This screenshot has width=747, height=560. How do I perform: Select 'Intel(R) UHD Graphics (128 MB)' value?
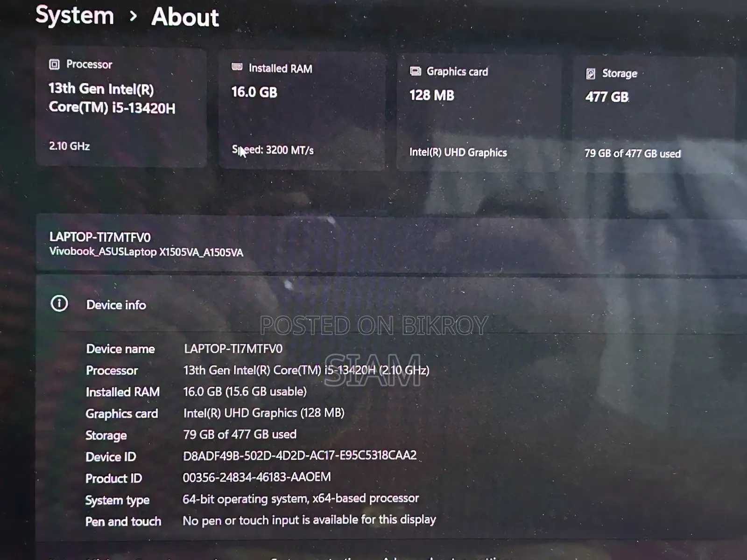pos(264,413)
